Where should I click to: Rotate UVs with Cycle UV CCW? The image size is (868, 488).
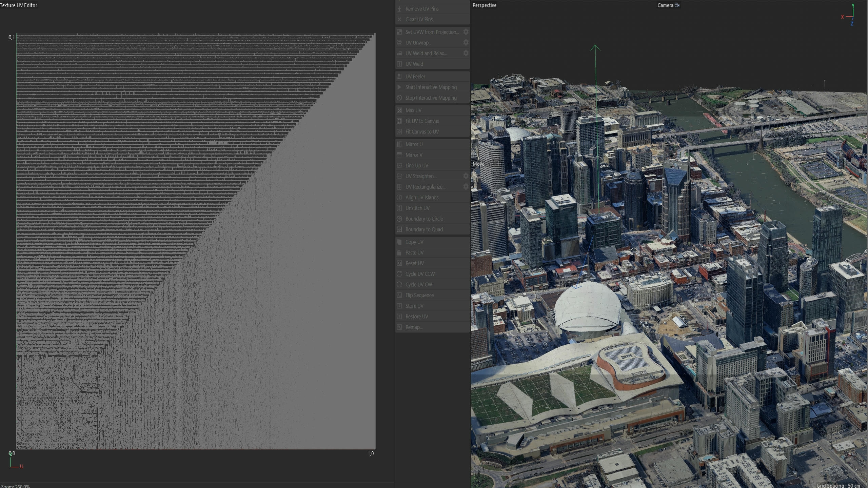point(432,274)
